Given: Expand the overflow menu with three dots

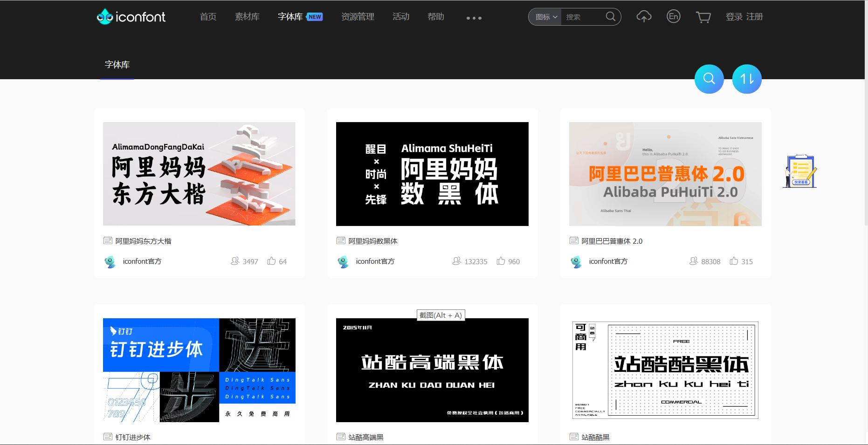Looking at the screenshot, I should coord(474,18).
